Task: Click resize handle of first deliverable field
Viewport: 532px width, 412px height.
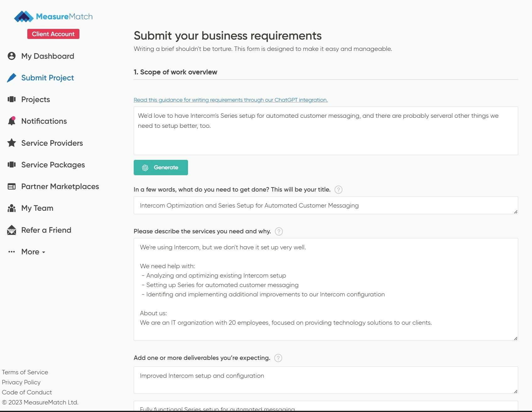Action: 516,391
